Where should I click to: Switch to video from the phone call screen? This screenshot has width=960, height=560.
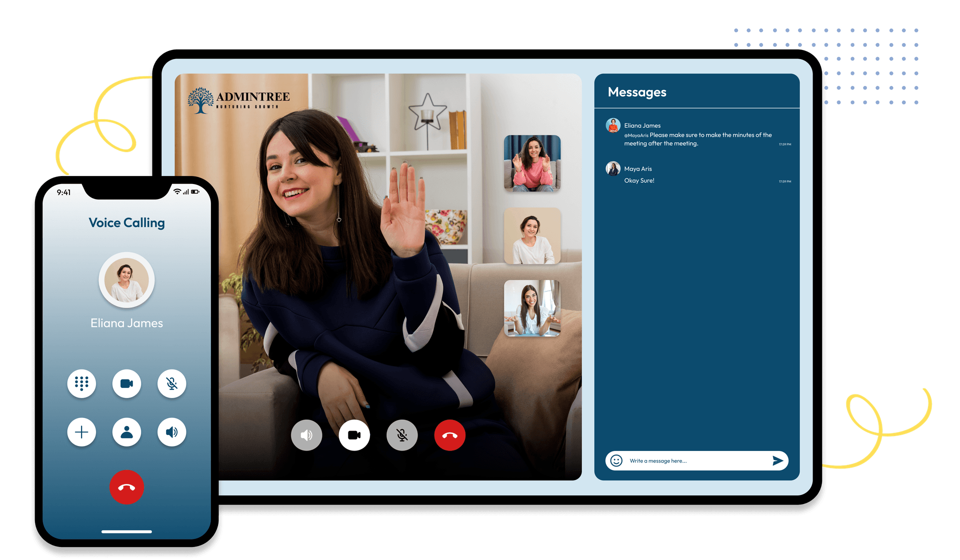coord(126,383)
